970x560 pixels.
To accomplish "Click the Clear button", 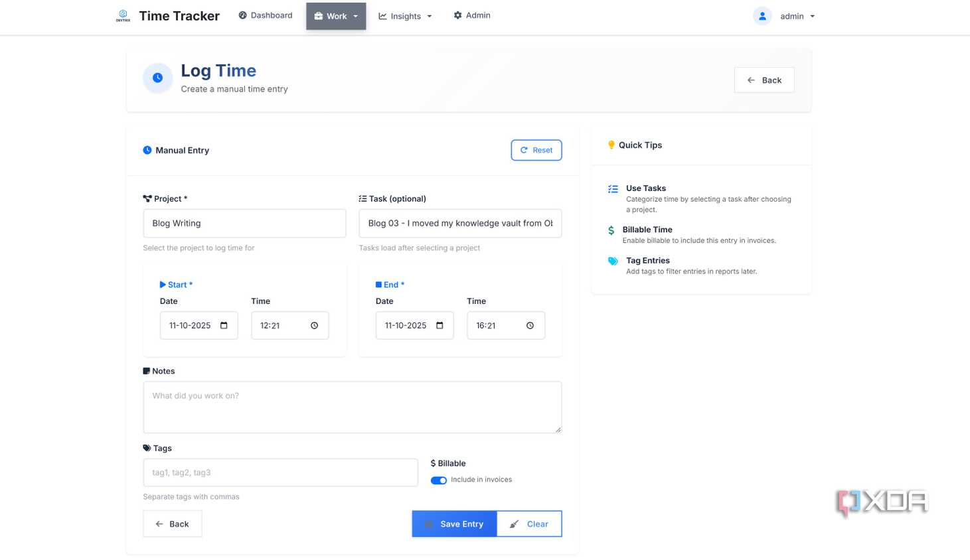I will point(529,524).
